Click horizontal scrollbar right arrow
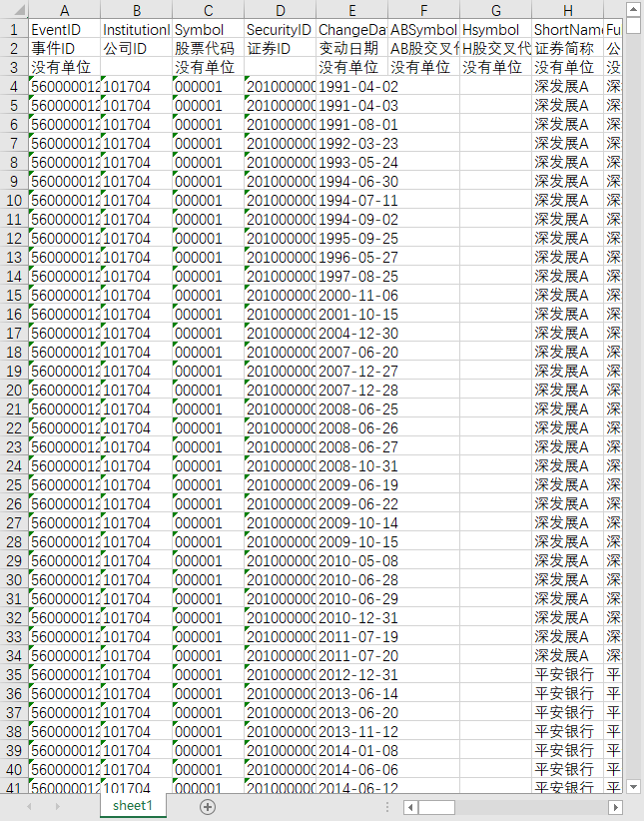This screenshot has height=821, width=644. (615, 807)
